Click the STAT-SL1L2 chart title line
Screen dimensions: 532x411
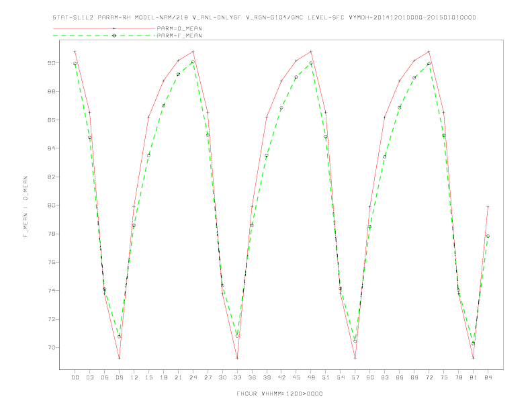pyautogui.click(x=264, y=17)
